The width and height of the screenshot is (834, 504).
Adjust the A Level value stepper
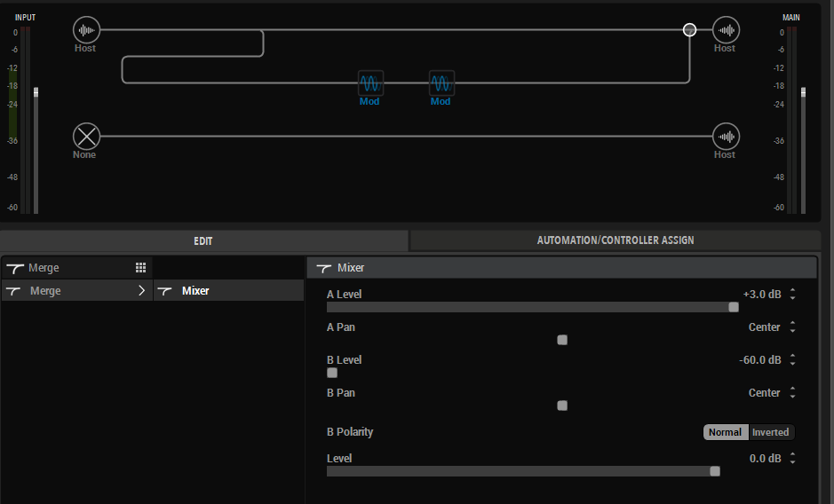click(792, 295)
